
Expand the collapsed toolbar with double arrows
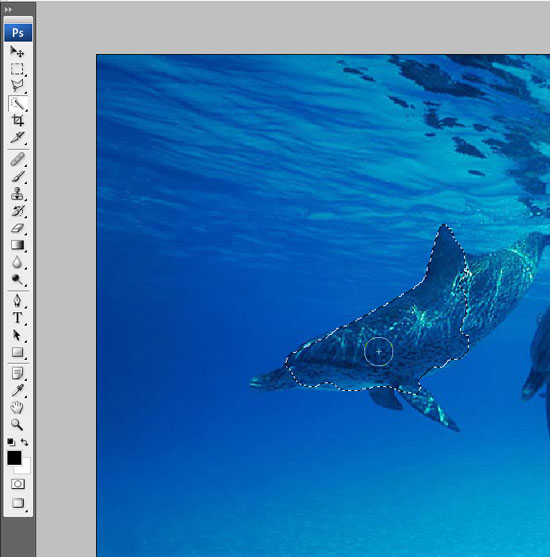[x=8, y=10]
